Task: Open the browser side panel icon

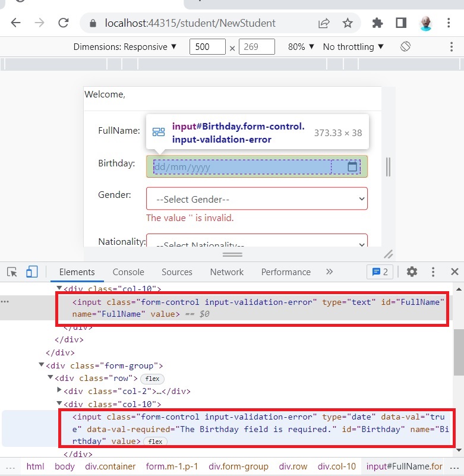Action: coord(401,23)
